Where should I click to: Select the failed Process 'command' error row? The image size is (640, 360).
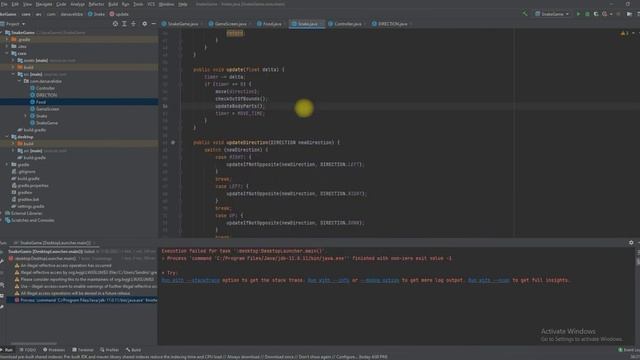[82, 300]
